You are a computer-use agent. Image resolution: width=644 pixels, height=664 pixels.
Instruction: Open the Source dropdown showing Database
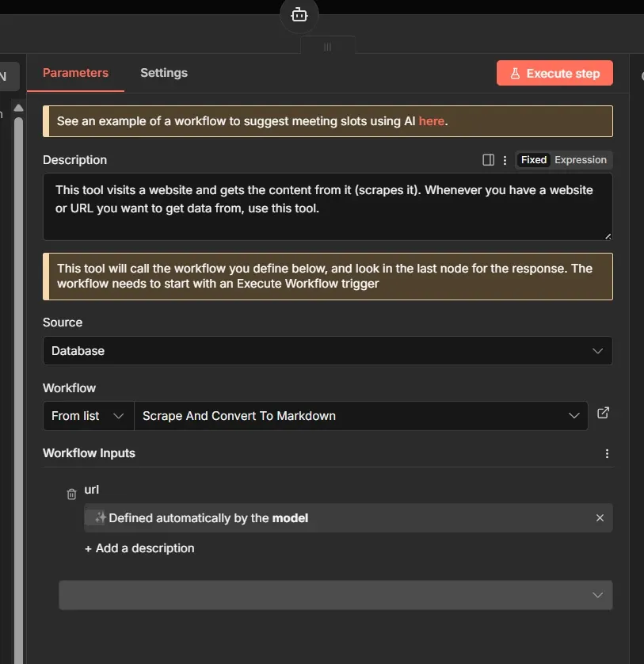coord(327,350)
